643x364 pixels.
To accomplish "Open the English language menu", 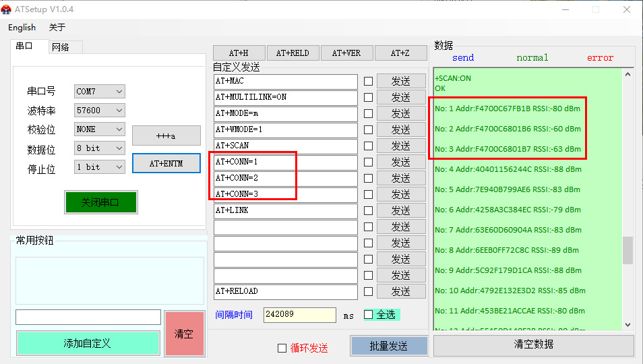I will tap(22, 27).
